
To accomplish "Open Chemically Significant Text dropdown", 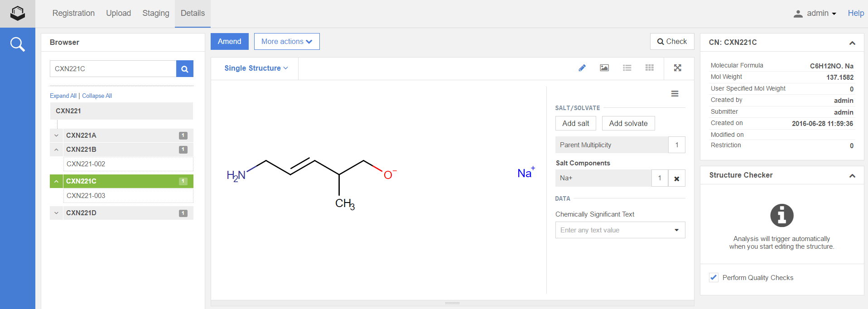I will [676, 230].
